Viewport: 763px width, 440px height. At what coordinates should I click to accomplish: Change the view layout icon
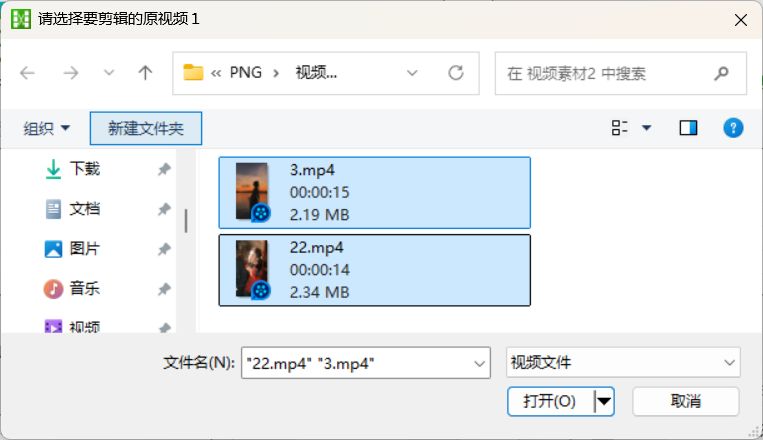619,128
